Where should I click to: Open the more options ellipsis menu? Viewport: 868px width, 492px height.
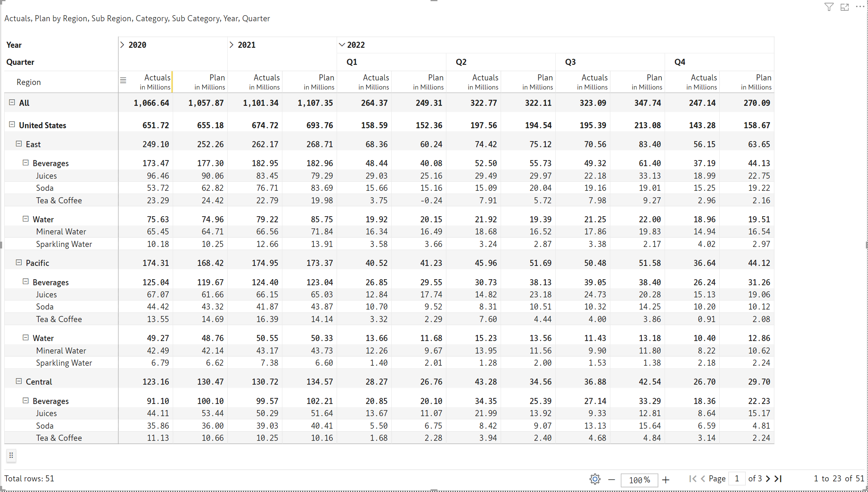[x=860, y=7]
